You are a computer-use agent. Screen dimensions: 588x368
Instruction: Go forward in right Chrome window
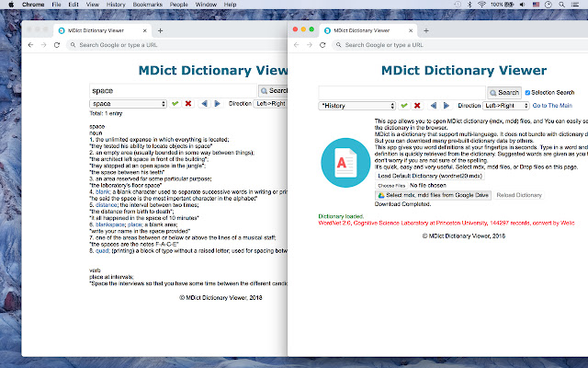point(310,45)
